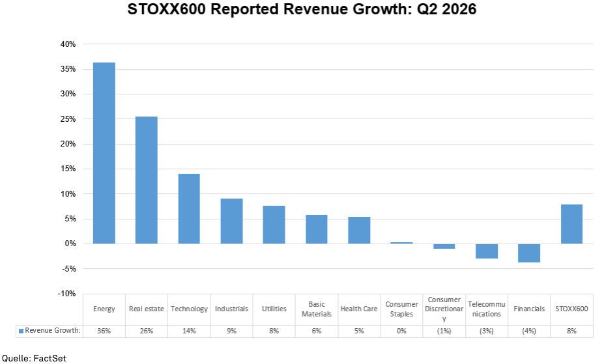Image resolution: width=604 pixels, height=364 pixels.
Task: Click the 14% value under Technology
Action: [189, 331]
